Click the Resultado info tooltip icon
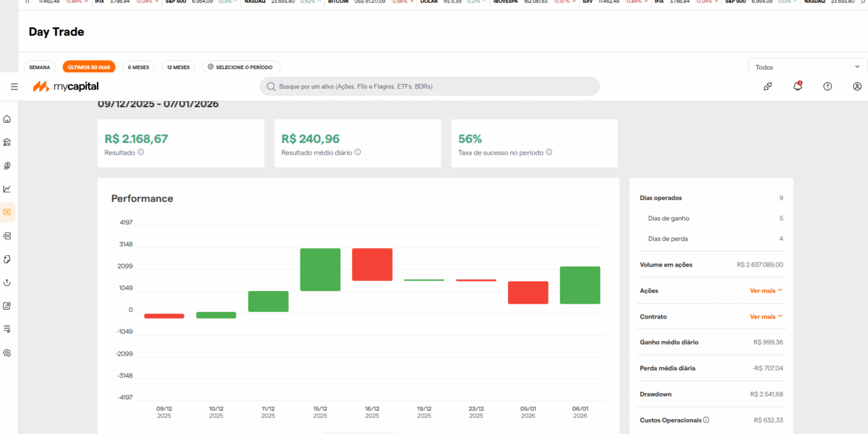The image size is (868, 434). coord(141,153)
